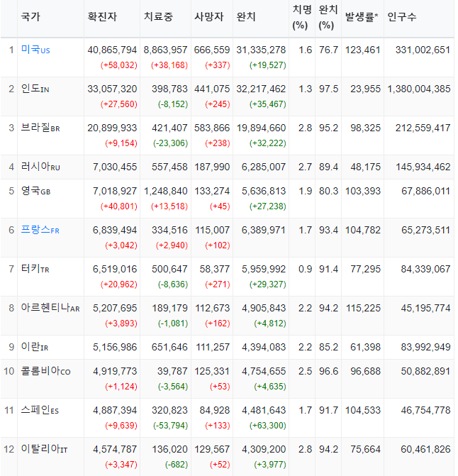Screen dimensions: 458x476
Task: Click US daily increase (+58,032)
Action: pos(119,65)
